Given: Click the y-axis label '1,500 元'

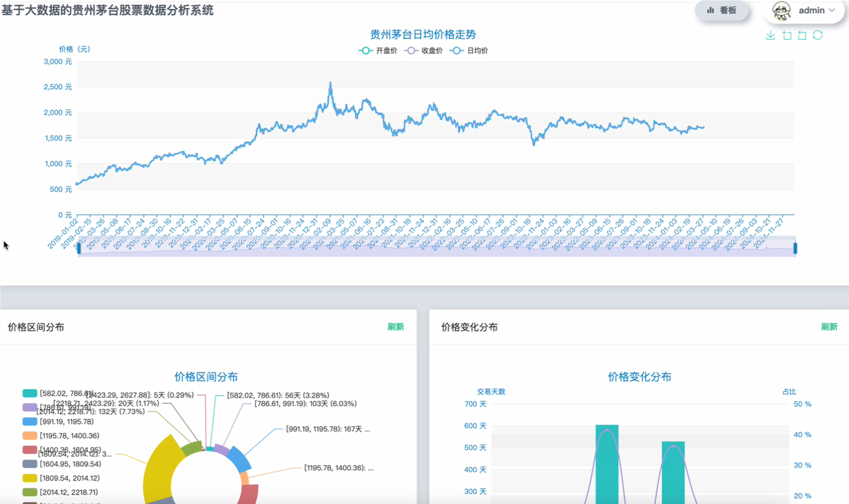Looking at the screenshot, I should tap(58, 138).
